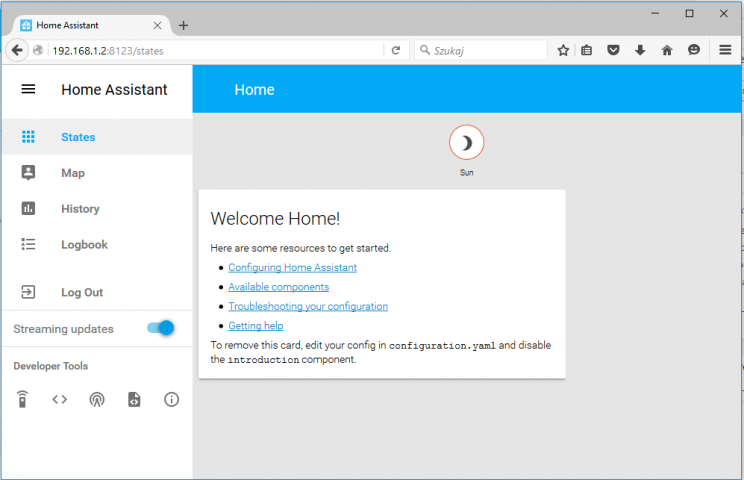Open the Getting help link
This screenshot has height=480, width=744.
click(x=256, y=326)
